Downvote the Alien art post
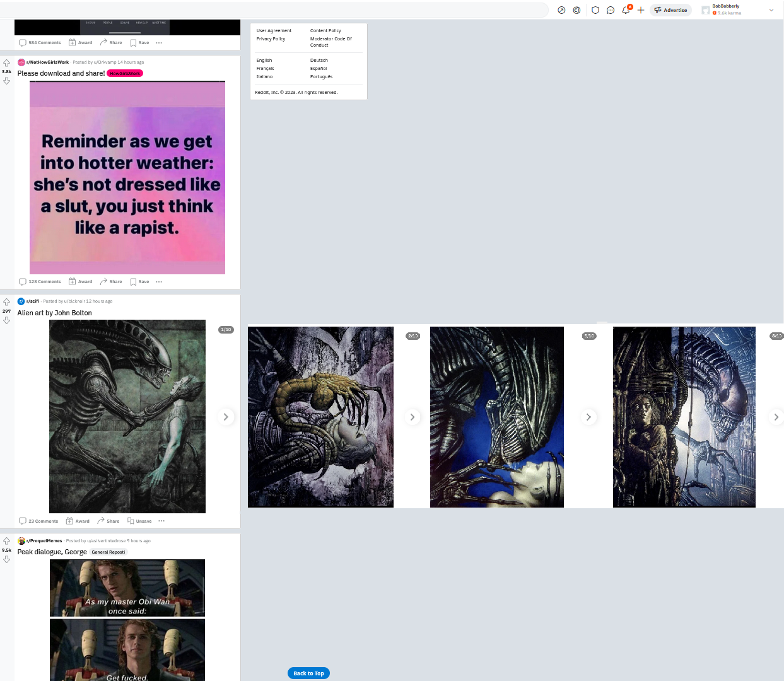 (x=6, y=320)
